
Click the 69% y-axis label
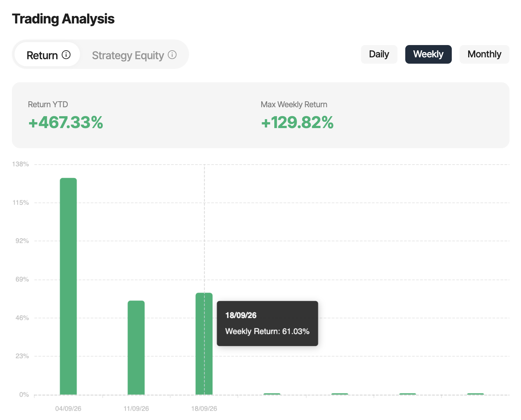point(22,279)
